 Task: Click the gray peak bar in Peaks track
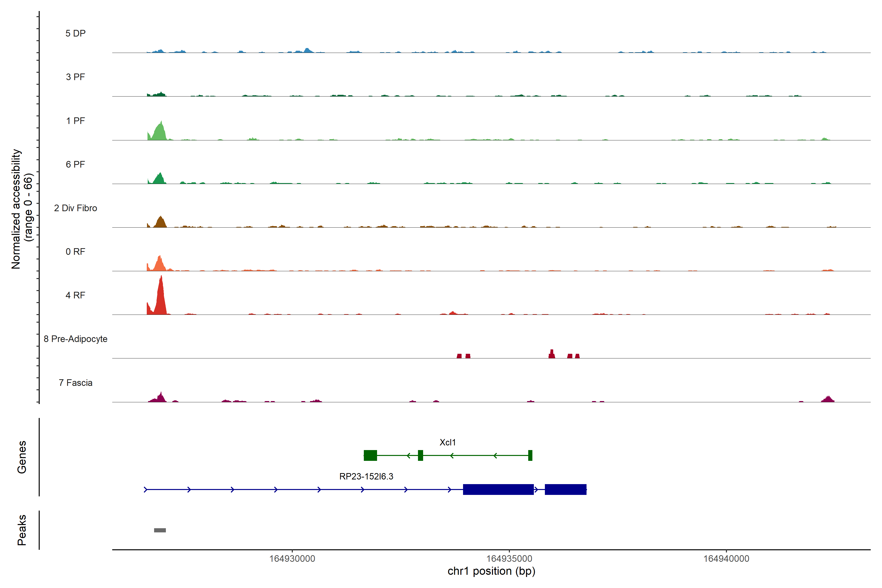pyautogui.click(x=160, y=530)
